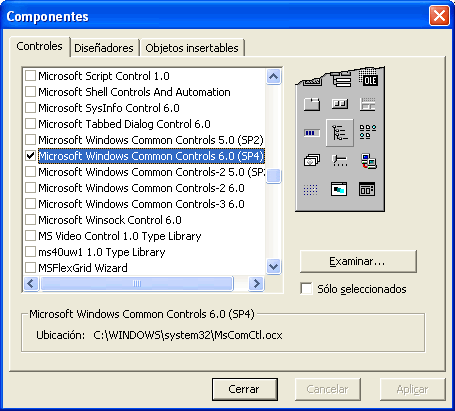This screenshot has width=455, height=411.
Task: Check MS Video Control 1.0 Type Library box
Action: click(30, 236)
